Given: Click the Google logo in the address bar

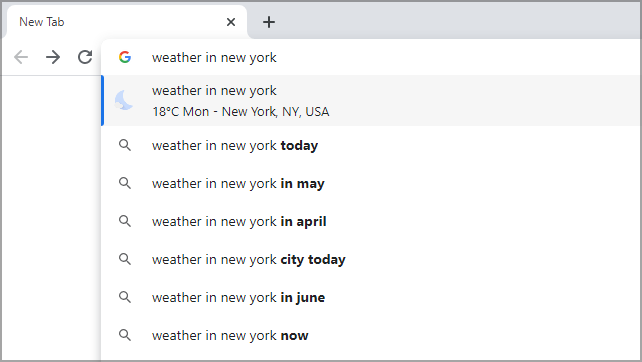Looking at the screenshot, I should pos(125,57).
